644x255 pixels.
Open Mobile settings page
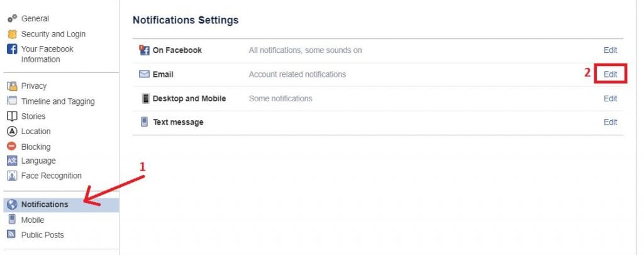(33, 220)
